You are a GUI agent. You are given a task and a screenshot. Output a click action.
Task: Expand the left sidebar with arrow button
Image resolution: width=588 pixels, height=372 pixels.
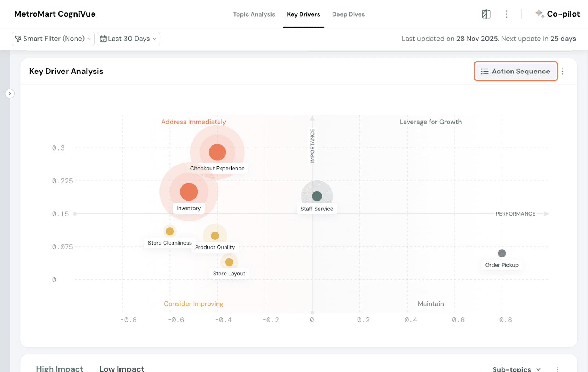[x=10, y=94]
